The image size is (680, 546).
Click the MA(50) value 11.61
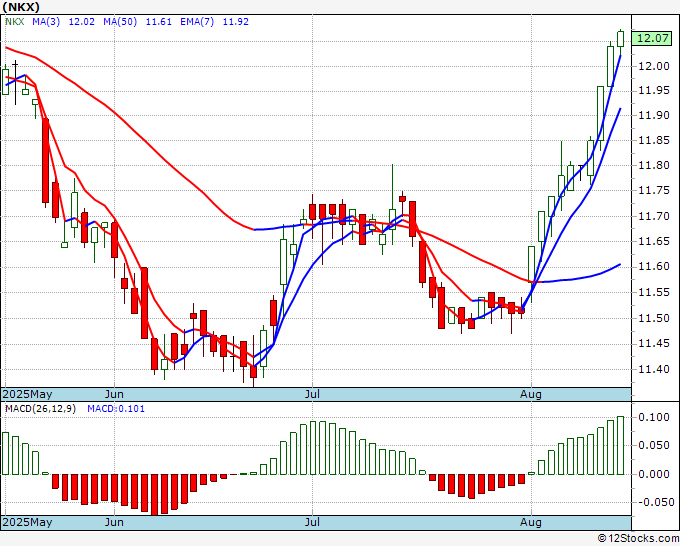pyautogui.click(x=158, y=22)
